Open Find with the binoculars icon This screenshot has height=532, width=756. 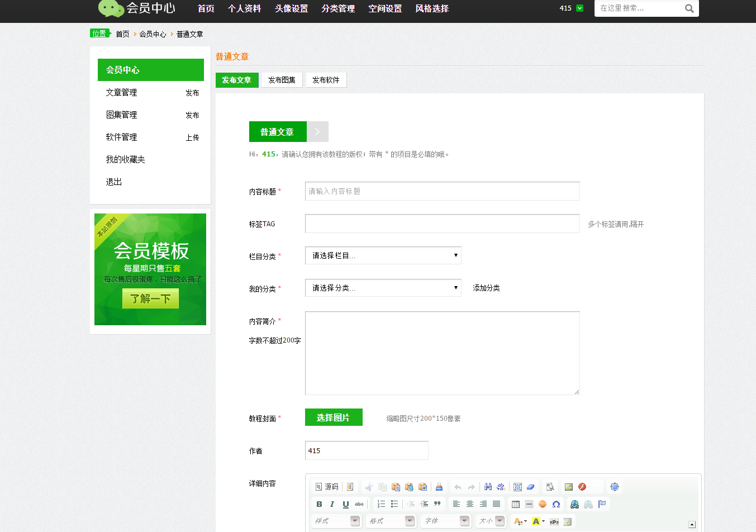[488, 487]
